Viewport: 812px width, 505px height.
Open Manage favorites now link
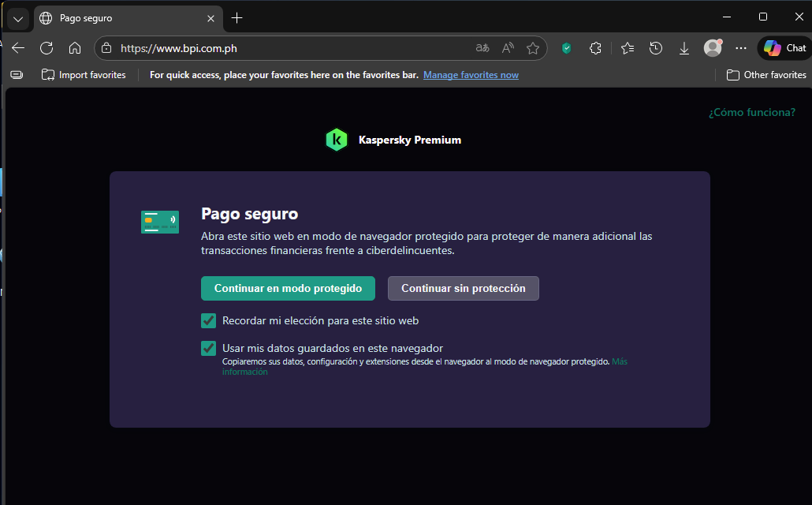click(x=471, y=75)
